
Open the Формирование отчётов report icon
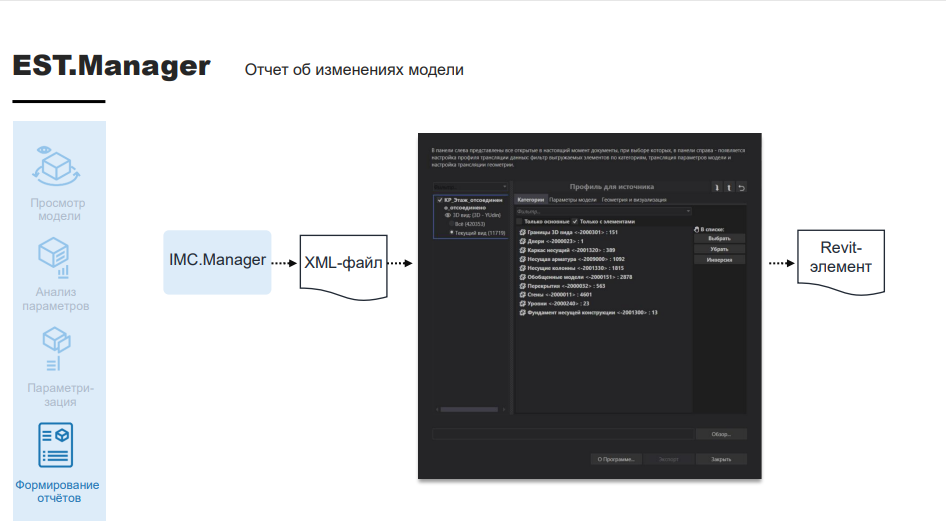[x=56, y=445]
